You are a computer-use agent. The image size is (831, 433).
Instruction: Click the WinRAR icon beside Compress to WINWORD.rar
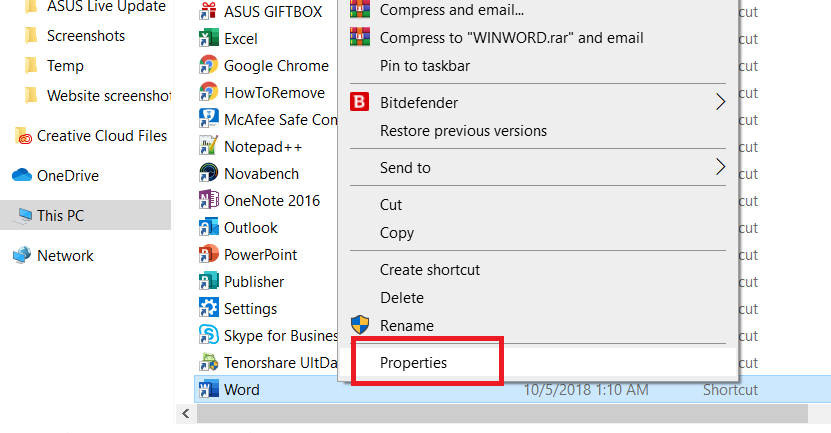(x=360, y=37)
